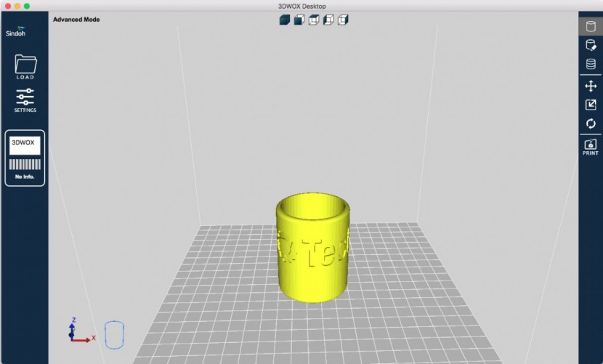
Task: Close the 3DWOX Desktop window
Action: pyautogui.click(x=8, y=6)
